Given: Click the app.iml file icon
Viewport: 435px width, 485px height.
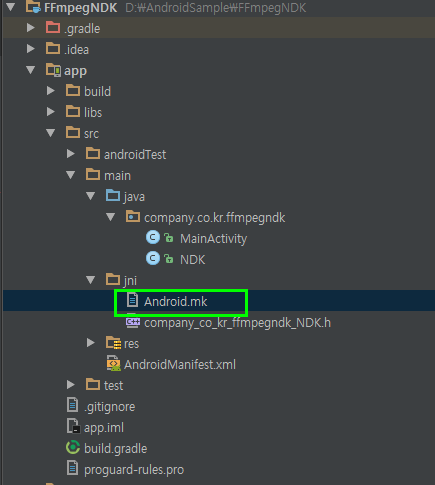Looking at the screenshot, I should (73, 426).
